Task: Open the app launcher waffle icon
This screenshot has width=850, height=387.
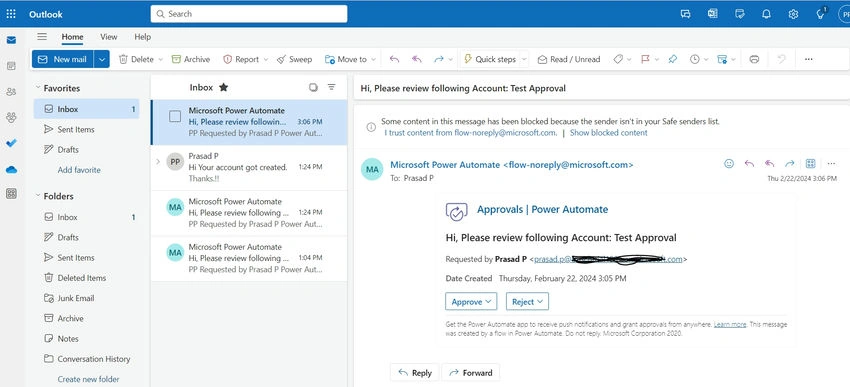Action: pyautogui.click(x=11, y=14)
